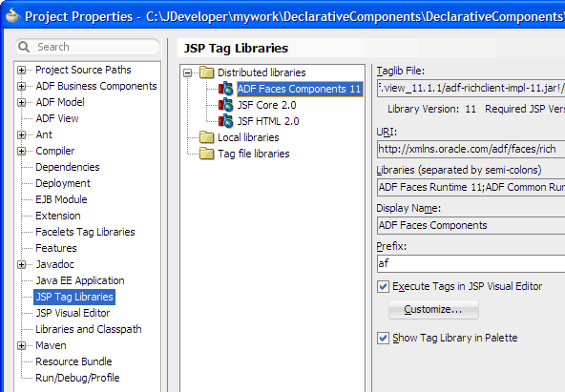
Task: Click the JSP Tag Libraries page heading
Action: click(236, 49)
